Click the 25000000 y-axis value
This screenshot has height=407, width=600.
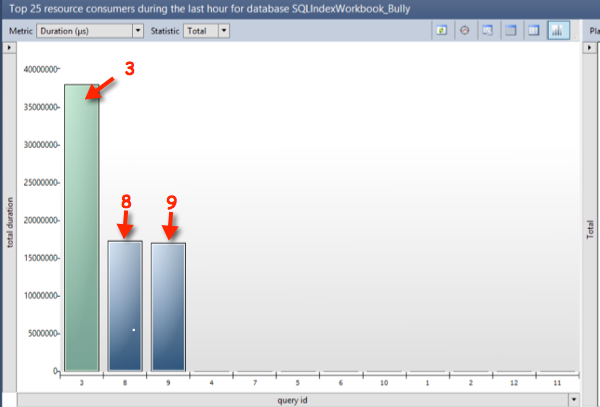point(41,182)
